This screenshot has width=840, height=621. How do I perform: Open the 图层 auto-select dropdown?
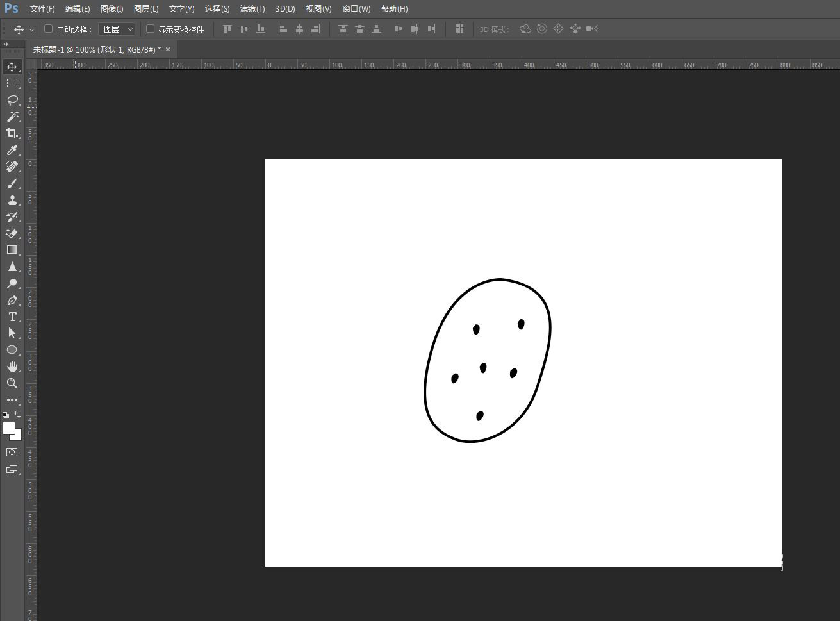point(117,29)
